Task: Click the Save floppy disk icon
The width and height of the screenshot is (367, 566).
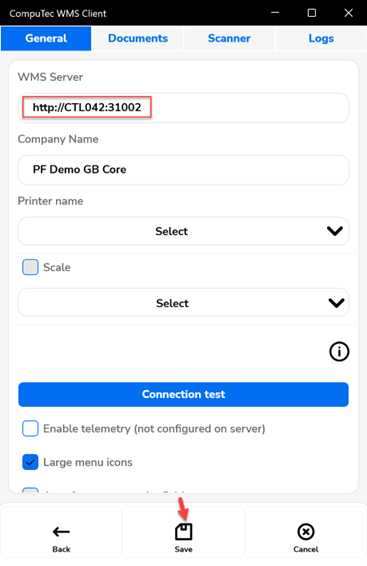Action: 183,532
